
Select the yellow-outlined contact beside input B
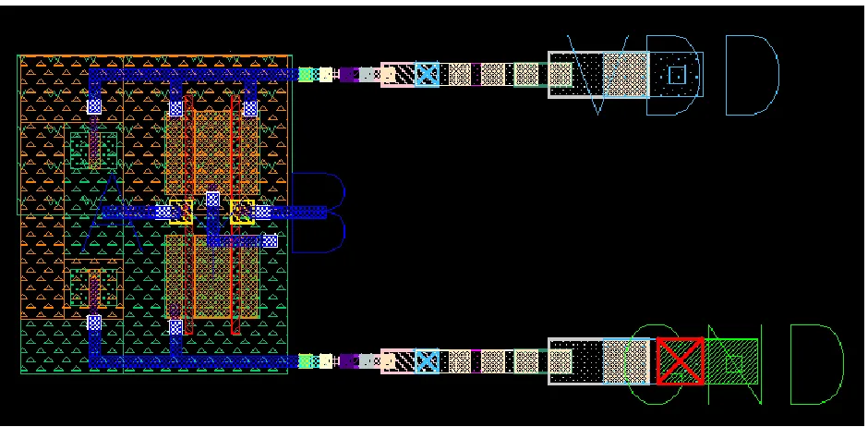click(x=243, y=212)
